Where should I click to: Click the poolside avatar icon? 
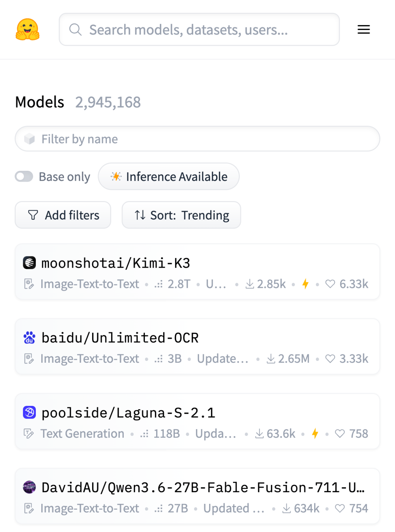29,412
